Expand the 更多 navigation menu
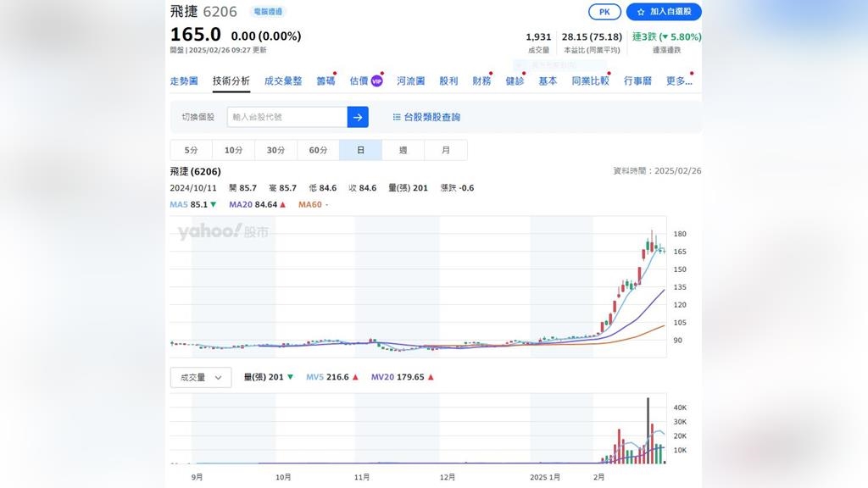 tap(678, 80)
